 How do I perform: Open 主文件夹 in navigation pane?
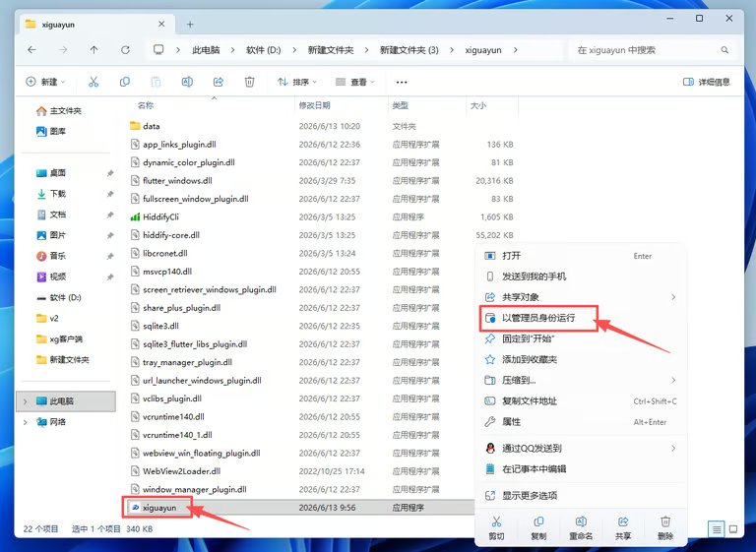(x=59, y=110)
